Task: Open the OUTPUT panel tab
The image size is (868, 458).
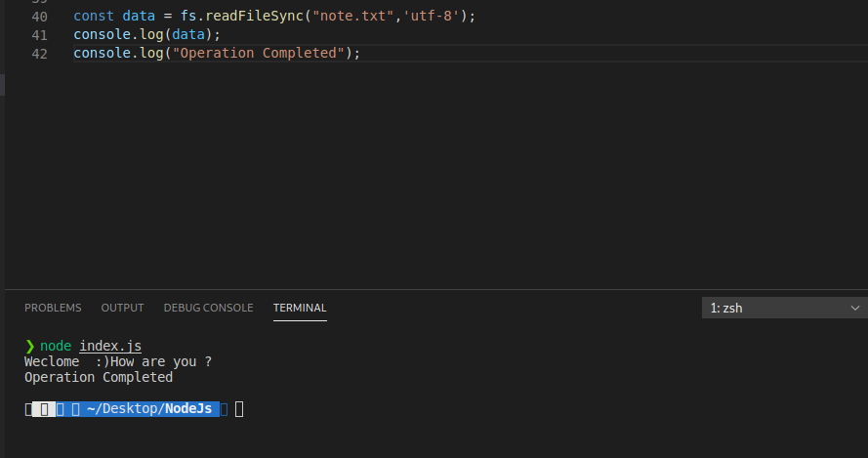Action: coord(122,308)
